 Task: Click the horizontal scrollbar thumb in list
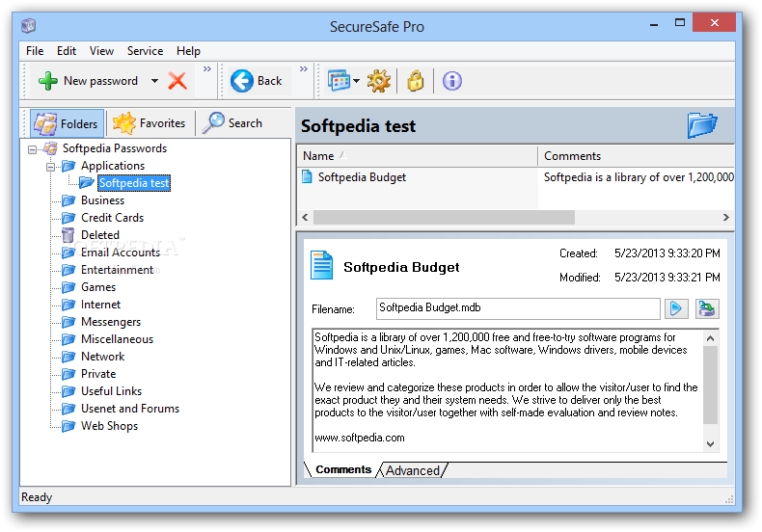pos(444,218)
